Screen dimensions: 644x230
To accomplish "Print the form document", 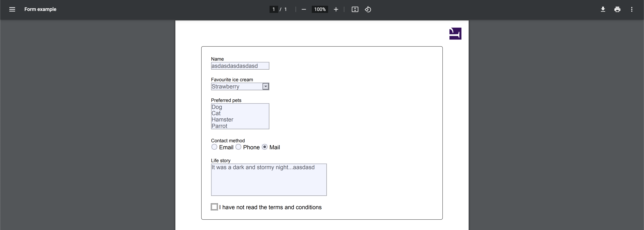I will point(617,9).
